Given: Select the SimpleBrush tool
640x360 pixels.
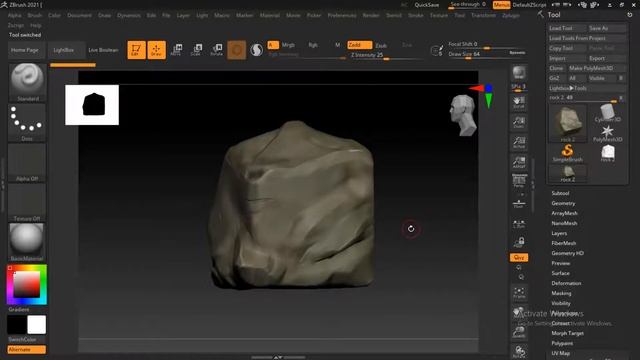Looking at the screenshot, I should tap(567, 153).
